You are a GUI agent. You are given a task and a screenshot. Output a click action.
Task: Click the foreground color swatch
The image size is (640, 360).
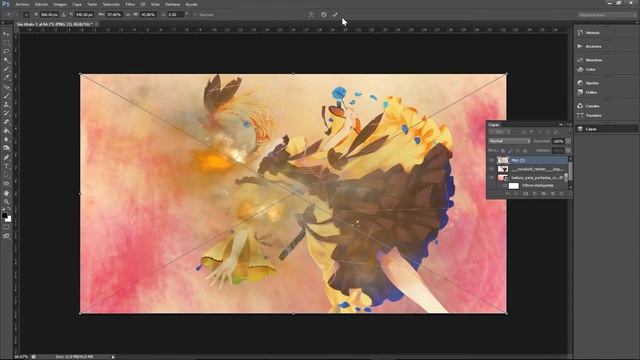(4, 215)
